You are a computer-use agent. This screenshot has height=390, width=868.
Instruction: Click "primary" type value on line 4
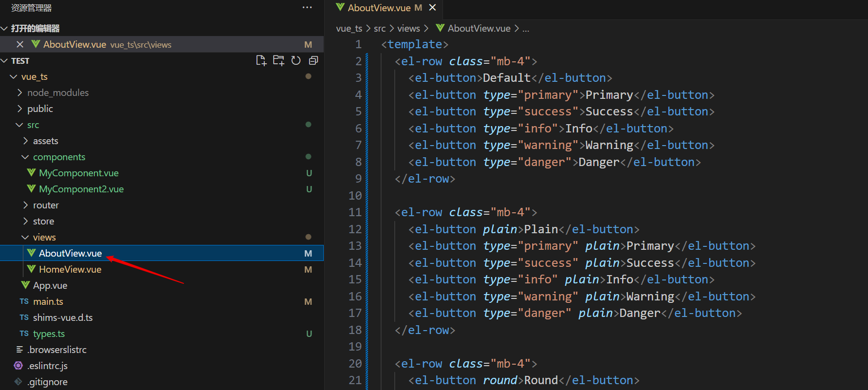coord(548,94)
